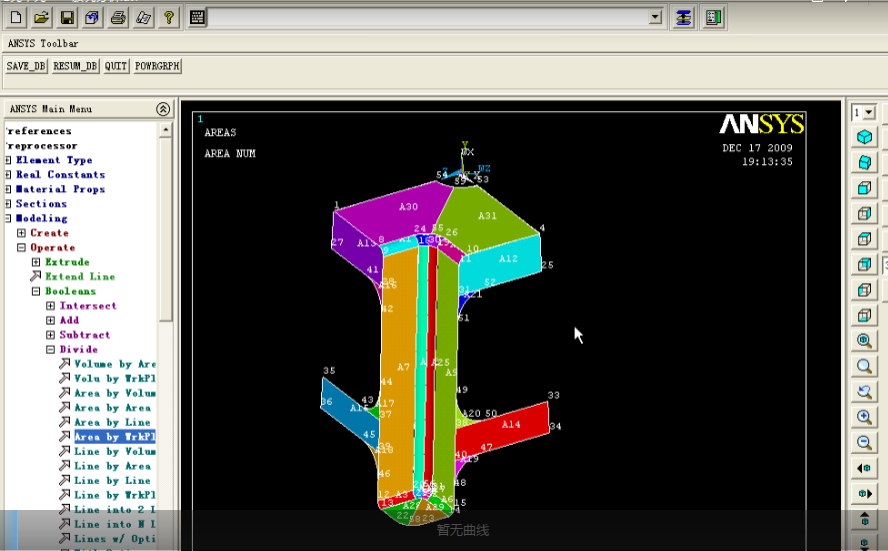Click the SAVE_DB button
This screenshot has width=888, height=551.
pos(26,66)
